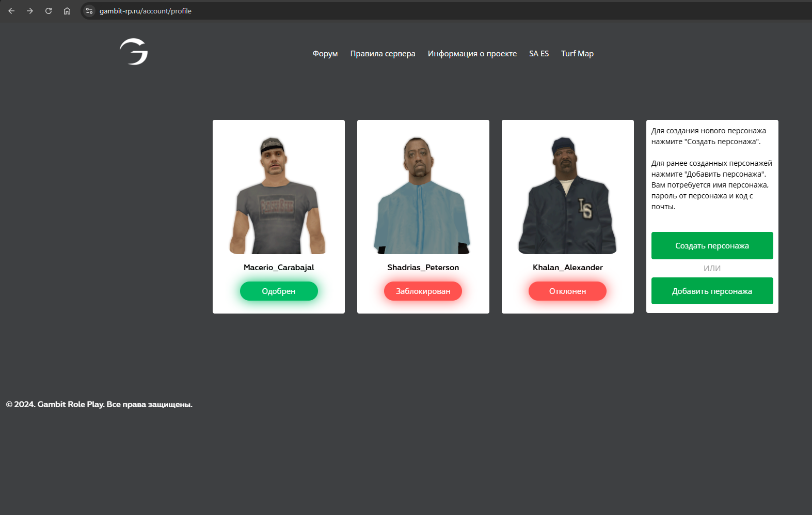Open the Turf Map link
The image size is (812, 515).
point(577,54)
